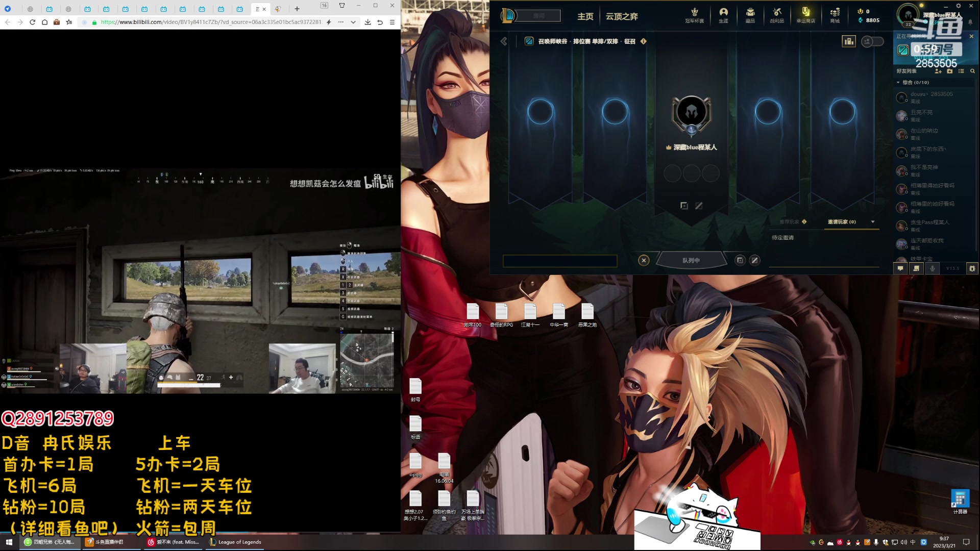
Task: Open lobby ranked stats podium icon
Action: click(x=849, y=41)
